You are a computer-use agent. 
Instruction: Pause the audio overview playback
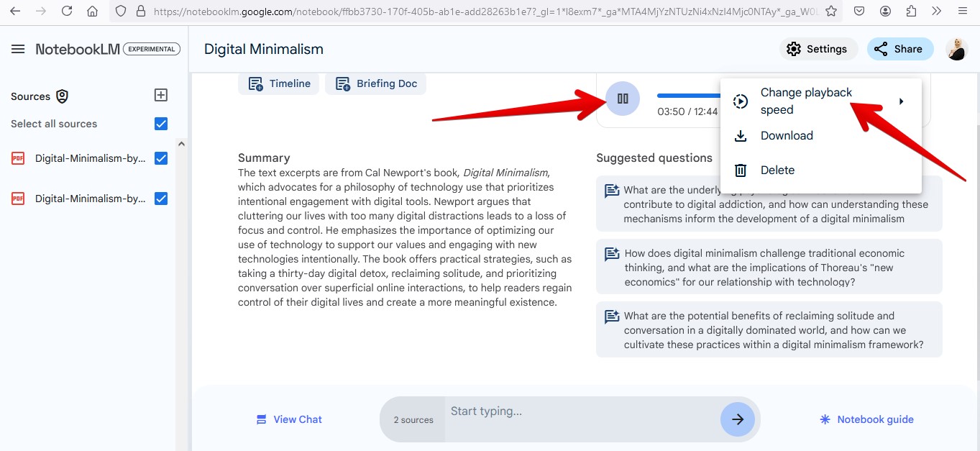623,99
